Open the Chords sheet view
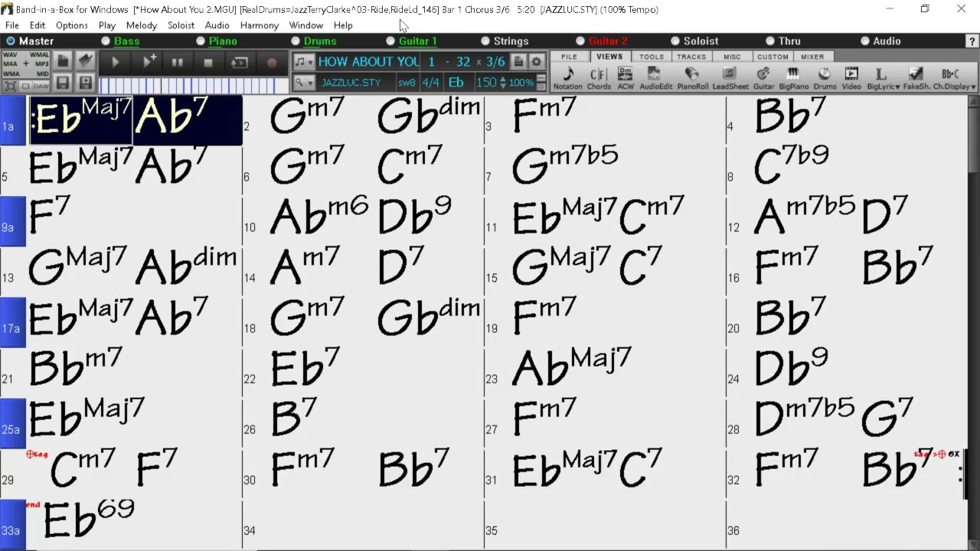Screen dimensions: 980x551 pyautogui.click(x=599, y=78)
